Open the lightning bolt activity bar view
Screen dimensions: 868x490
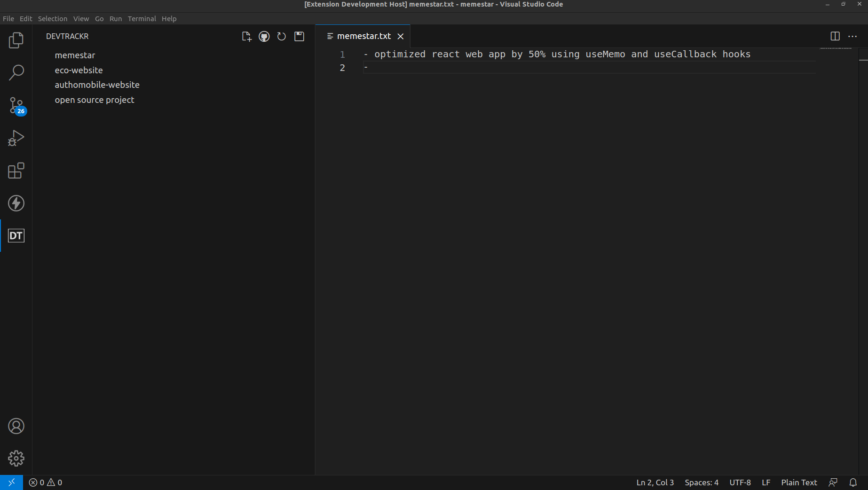[16, 203]
